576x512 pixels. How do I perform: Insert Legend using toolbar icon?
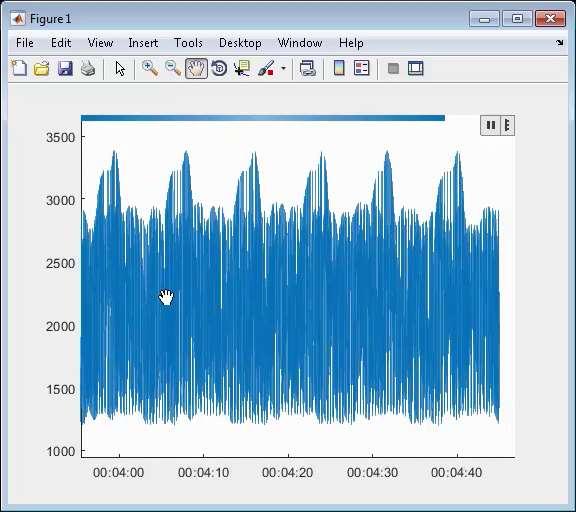tap(361, 68)
